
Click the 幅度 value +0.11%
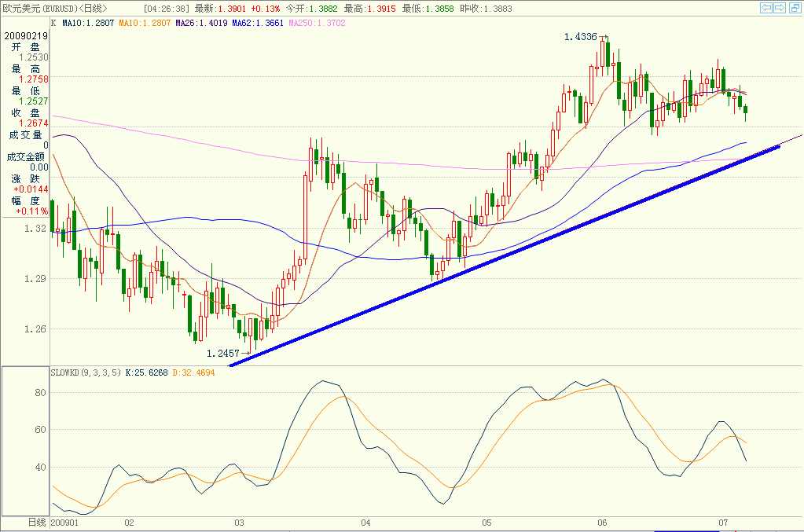point(32,211)
